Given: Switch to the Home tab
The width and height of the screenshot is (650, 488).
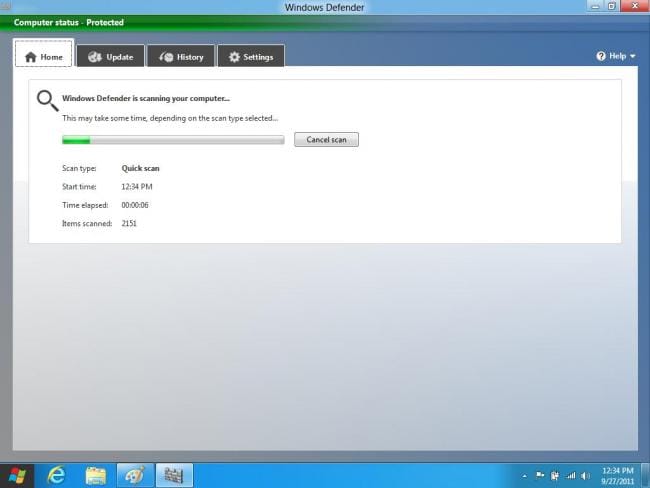Looking at the screenshot, I should point(44,53).
